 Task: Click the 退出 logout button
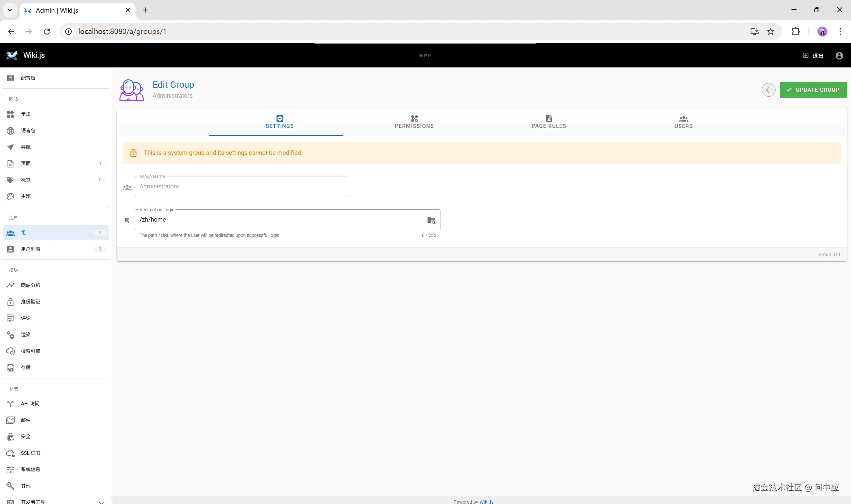pyautogui.click(x=813, y=56)
